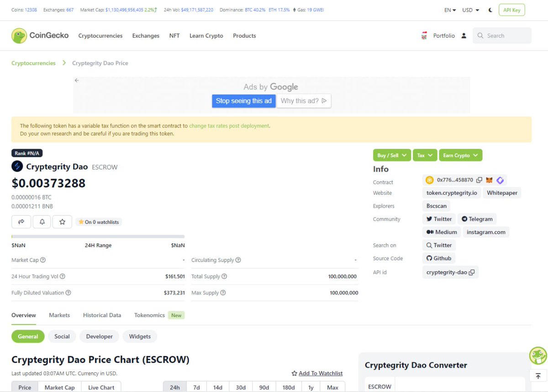Open the CoinGecko home logo

[40, 36]
